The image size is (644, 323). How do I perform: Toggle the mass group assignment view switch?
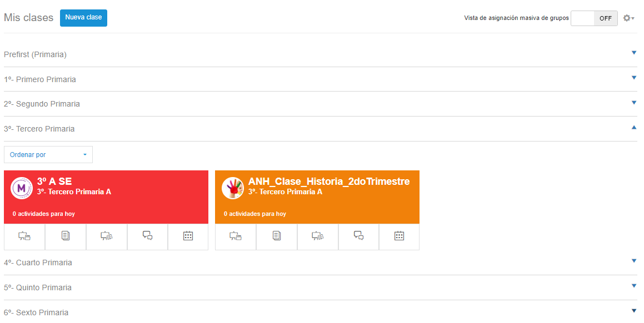(x=594, y=18)
